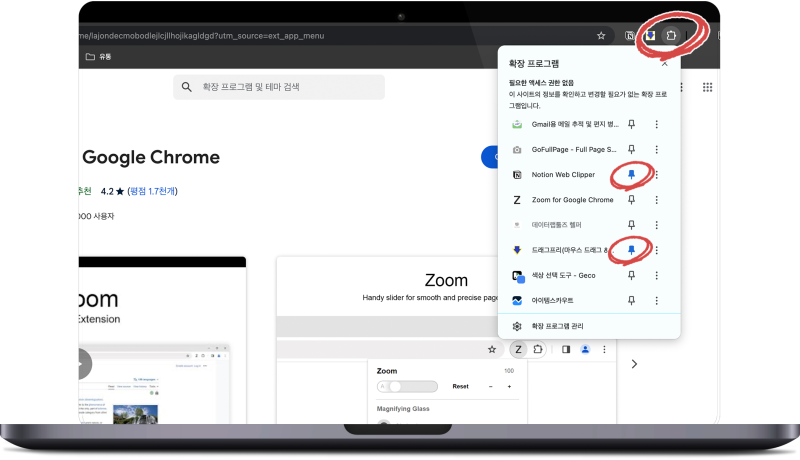Pin the Gmail용 메일 추적 extension

pos(631,124)
